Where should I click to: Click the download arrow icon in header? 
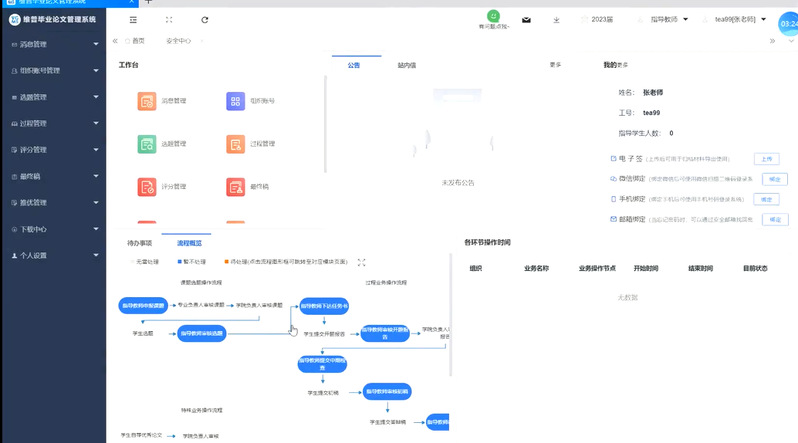click(556, 20)
